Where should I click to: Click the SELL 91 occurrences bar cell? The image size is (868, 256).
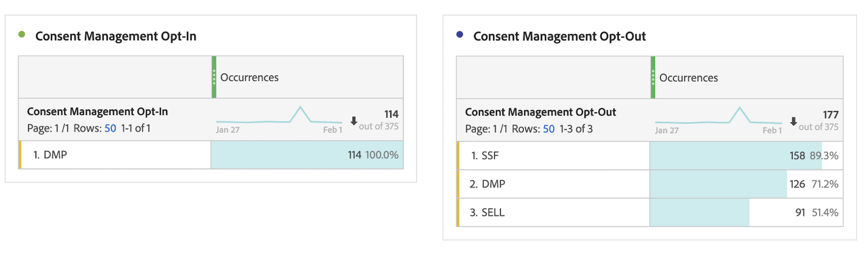746,212
